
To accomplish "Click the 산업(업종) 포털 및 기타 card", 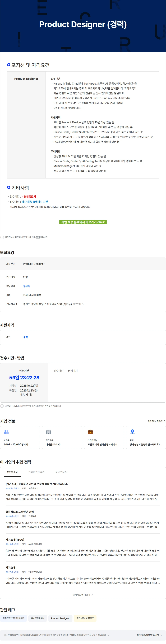I will [104, 437].
